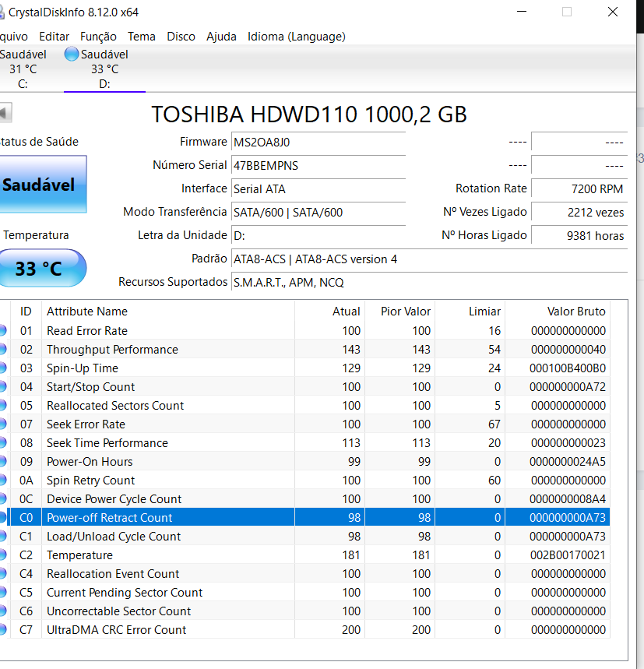Open the Idioma (Language) menu
Viewport: 644px width, 669px height.
click(297, 37)
